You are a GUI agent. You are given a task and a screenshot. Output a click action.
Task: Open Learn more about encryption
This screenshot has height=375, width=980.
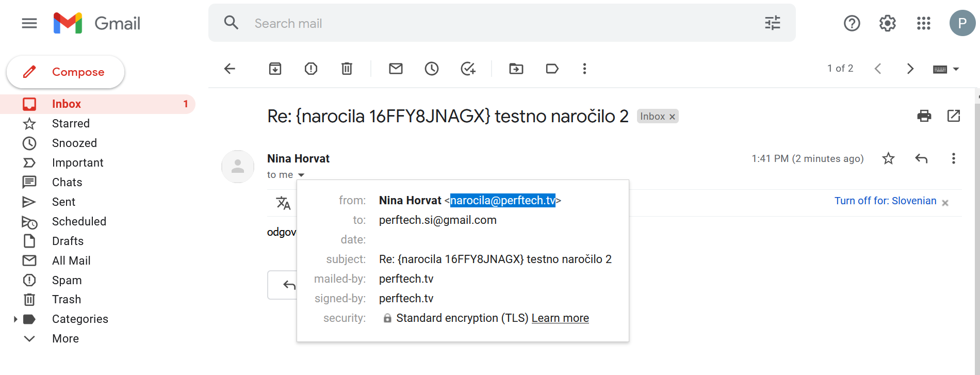pyautogui.click(x=560, y=318)
